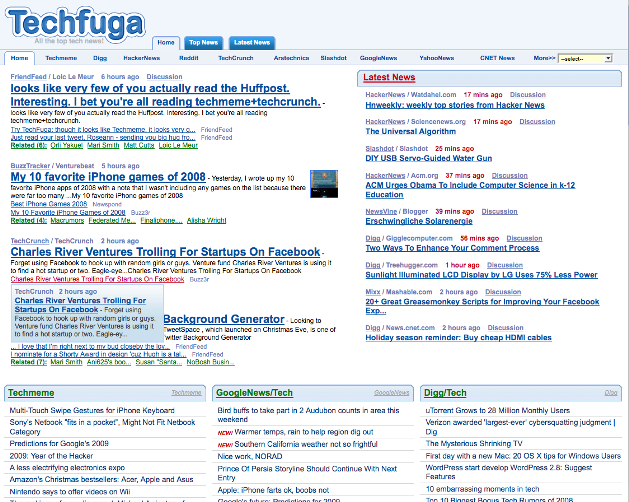Open uTorrent Grows to 28 Million story
The height and width of the screenshot is (502, 629).
tap(497, 411)
